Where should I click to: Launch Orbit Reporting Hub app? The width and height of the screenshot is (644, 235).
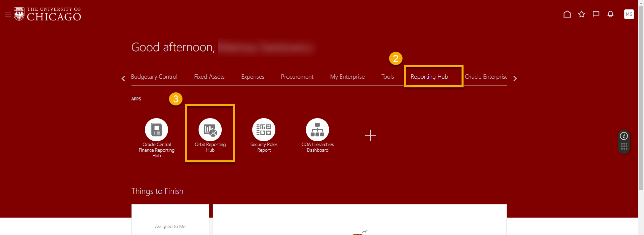[210, 135]
